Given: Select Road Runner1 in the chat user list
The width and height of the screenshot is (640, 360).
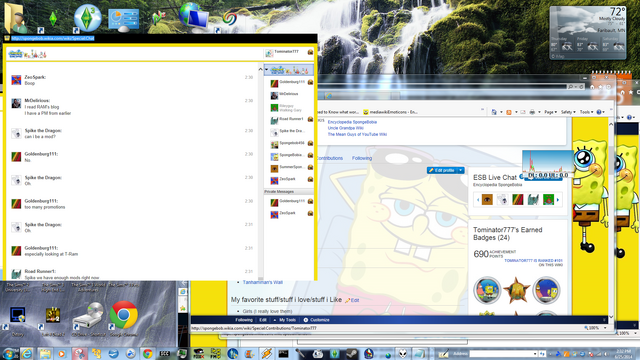Looking at the screenshot, I should pos(291,120).
